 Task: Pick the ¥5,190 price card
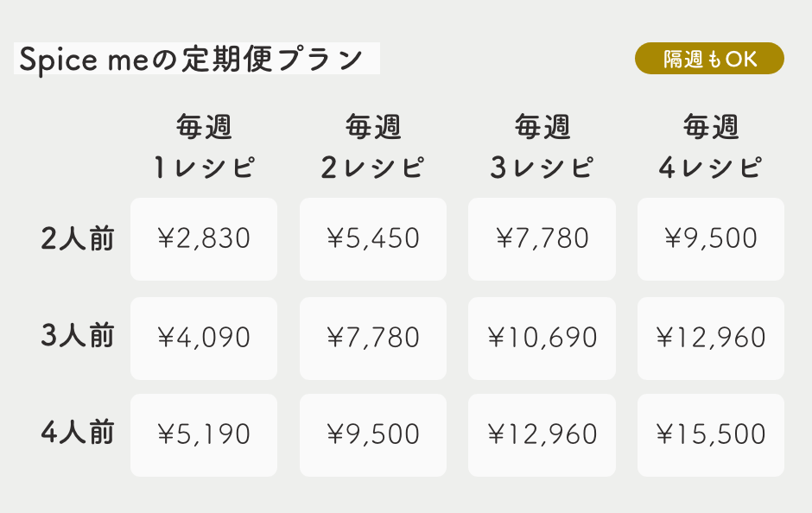pos(204,434)
